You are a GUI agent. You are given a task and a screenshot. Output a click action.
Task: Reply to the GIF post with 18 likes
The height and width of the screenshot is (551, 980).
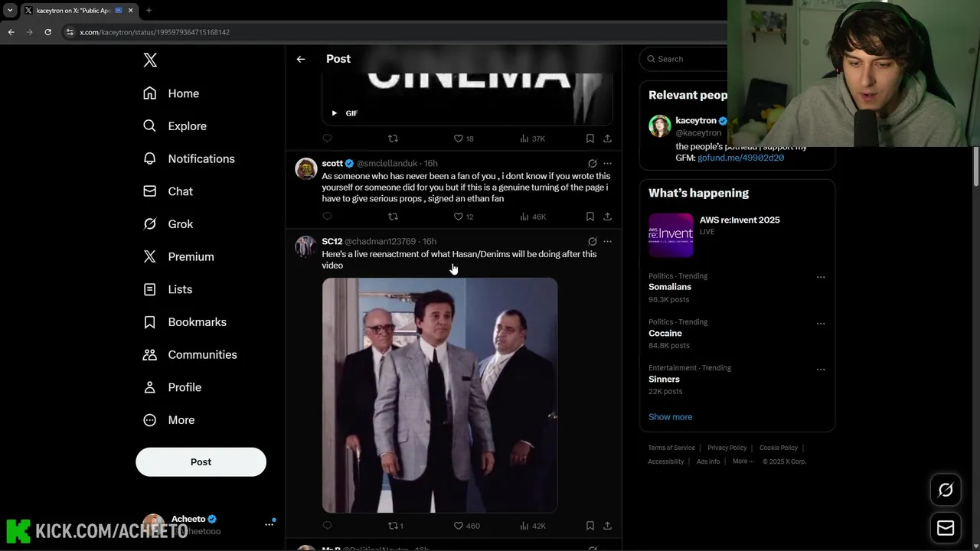pyautogui.click(x=327, y=139)
